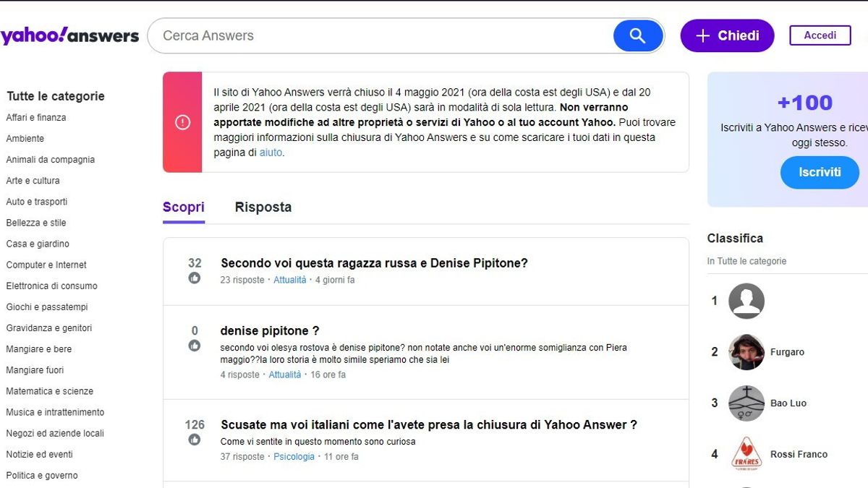Click thumbs-up on 'denise pipitone ?' question
This screenshot has width=868, height=488.
pyautogui.click(x=195, y=346)
